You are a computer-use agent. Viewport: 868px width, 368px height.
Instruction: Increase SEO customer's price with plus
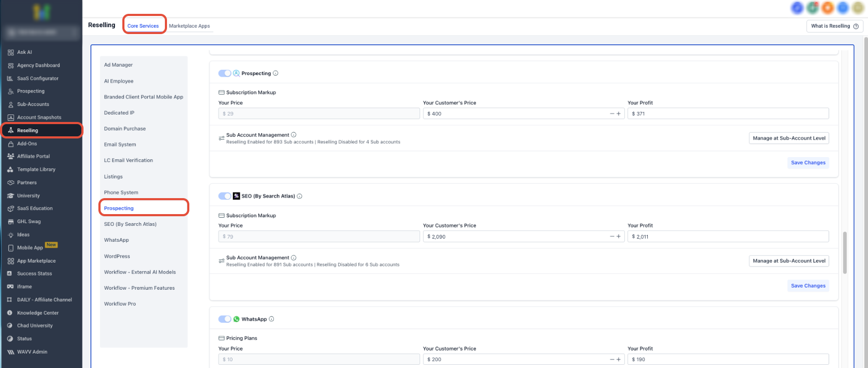tap(619, 236)
